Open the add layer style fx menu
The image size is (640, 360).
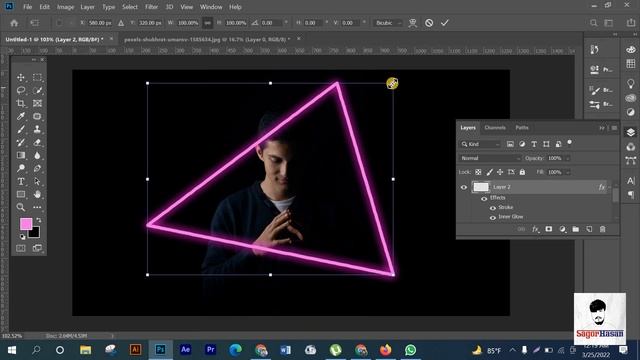[x=535, y=229]
